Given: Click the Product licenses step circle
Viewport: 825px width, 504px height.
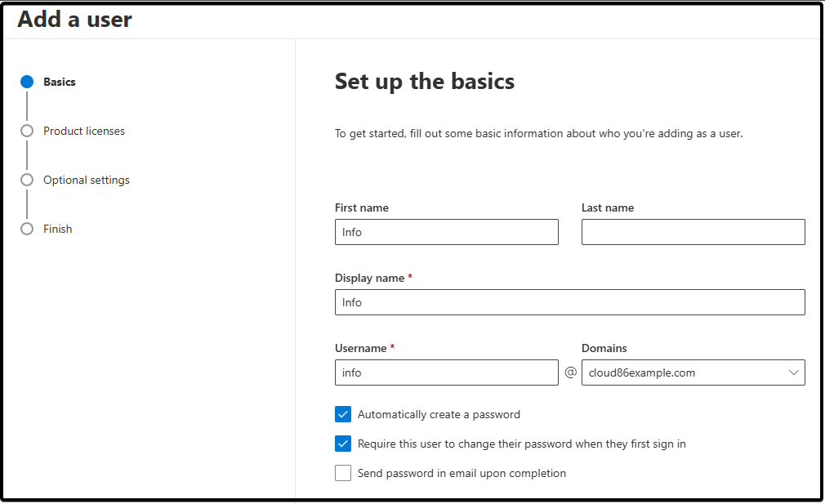Looking at the screenshot, I should pos(27,131).
